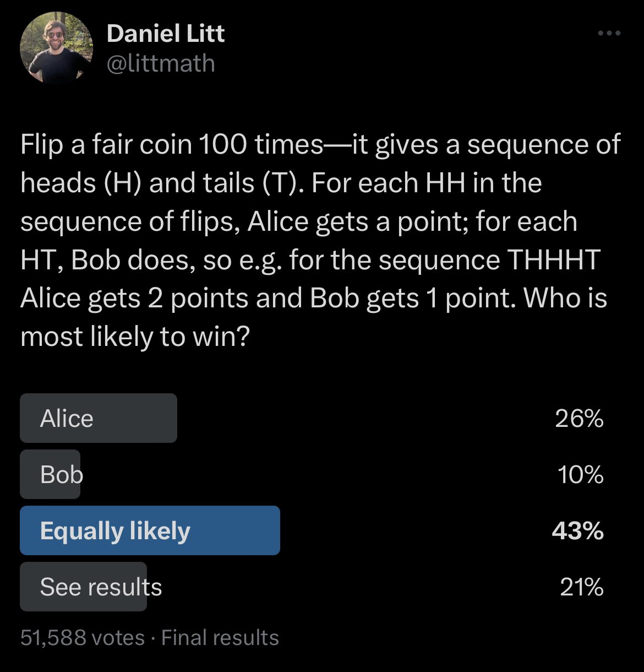Click the bold 43% result
644x672 pixels.
(577, 531)
